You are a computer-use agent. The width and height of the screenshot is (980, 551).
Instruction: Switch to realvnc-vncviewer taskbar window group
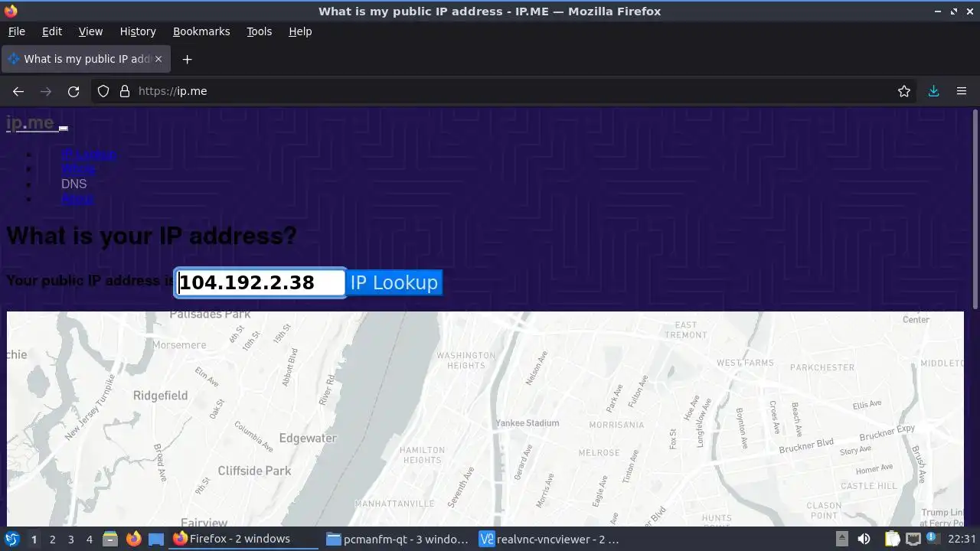[550, 539]
